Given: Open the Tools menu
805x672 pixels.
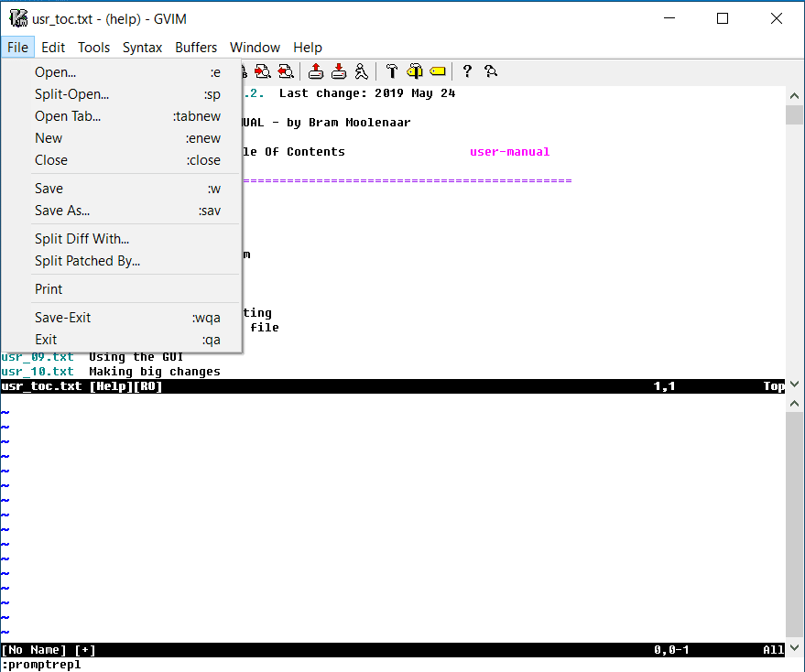Looking at the screenshot, I should click(93, 48).
